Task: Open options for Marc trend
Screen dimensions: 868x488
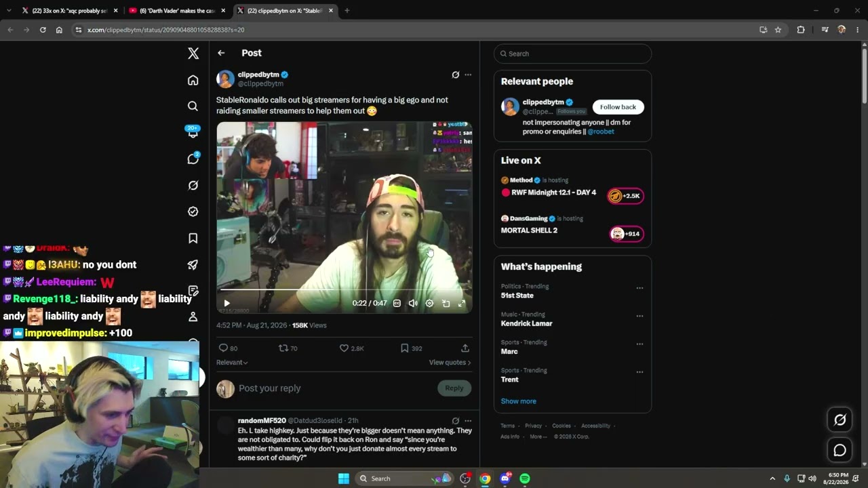Action: click(x=639, y=344)
